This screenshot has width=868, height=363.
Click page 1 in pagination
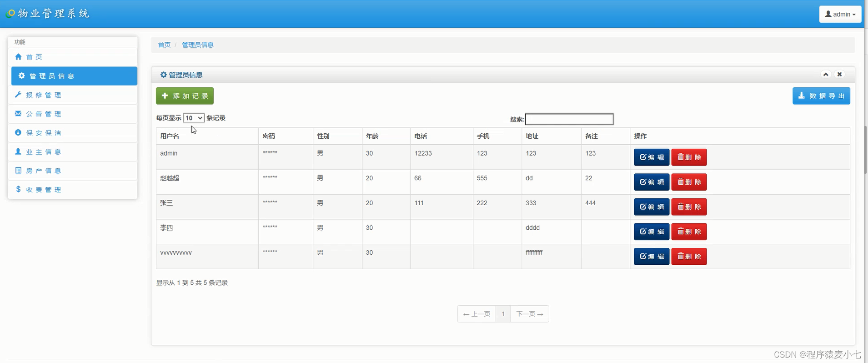[x=503, y=314]
